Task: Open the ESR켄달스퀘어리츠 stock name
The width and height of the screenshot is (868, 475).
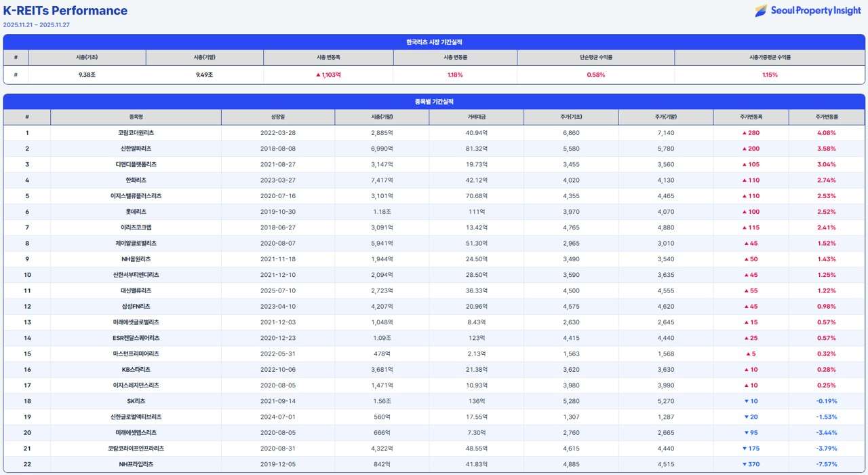Action: pos(136,338)
